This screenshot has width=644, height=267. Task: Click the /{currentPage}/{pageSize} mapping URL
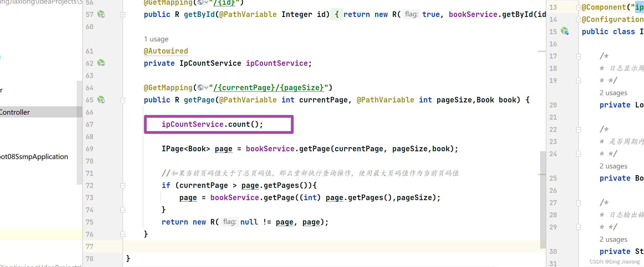(268, 88)
